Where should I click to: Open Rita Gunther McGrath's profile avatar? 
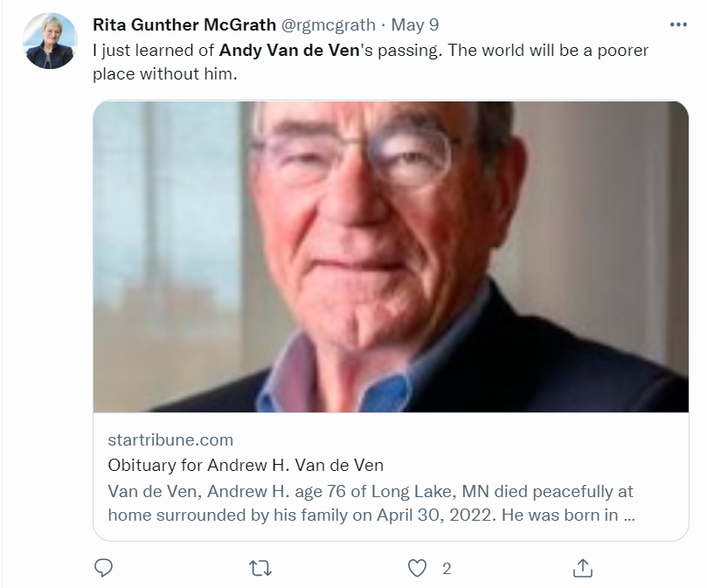pos(50,40)
